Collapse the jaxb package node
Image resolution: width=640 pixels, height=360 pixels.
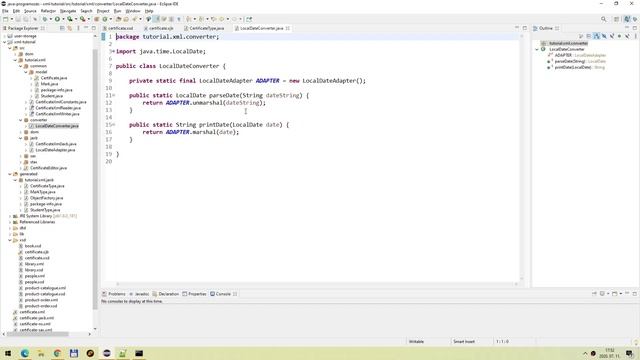(21, 138)
